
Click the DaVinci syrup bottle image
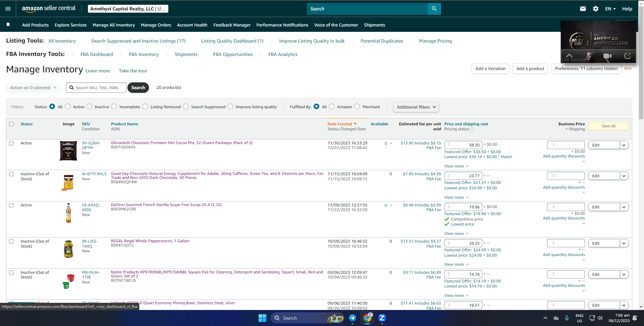68,213
